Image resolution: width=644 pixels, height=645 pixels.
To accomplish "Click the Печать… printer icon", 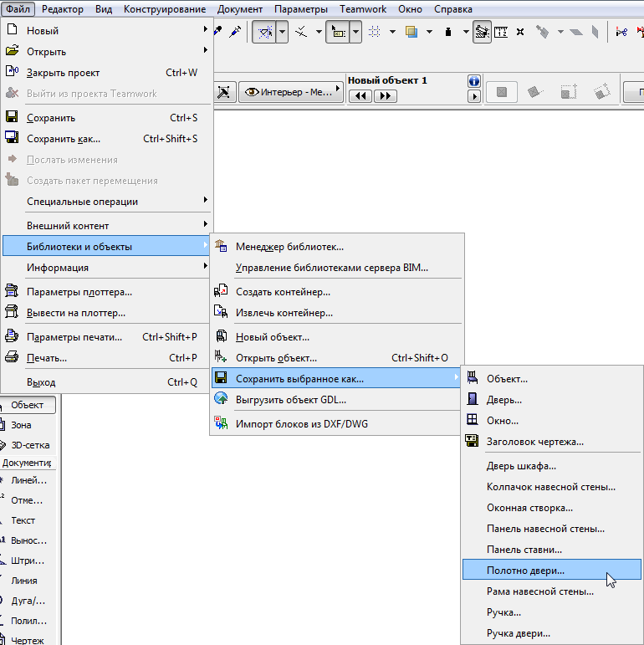I will tap(12, 356).
